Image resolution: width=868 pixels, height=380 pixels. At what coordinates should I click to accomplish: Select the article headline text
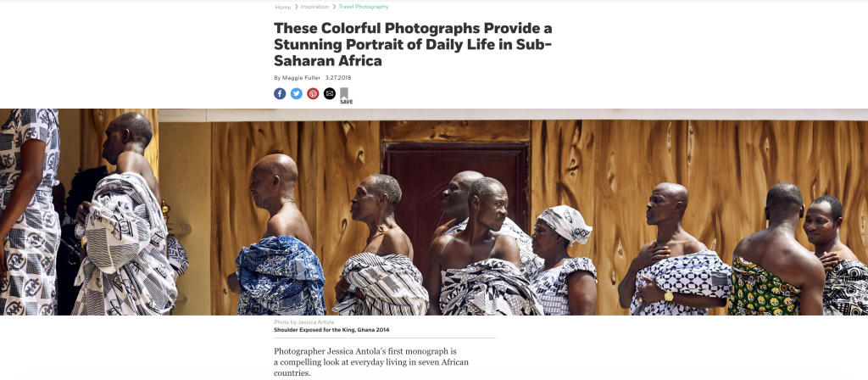click(x=413, y=44)
